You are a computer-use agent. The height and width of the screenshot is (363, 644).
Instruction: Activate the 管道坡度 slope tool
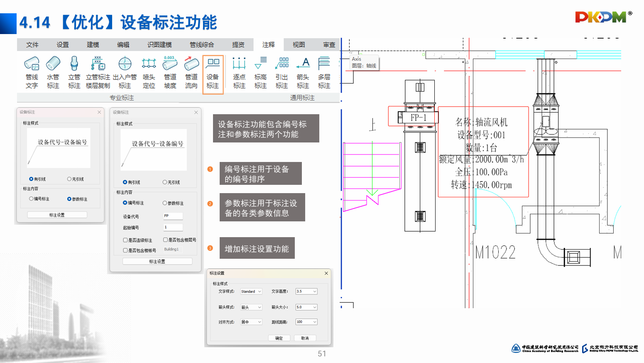[170, 73]
